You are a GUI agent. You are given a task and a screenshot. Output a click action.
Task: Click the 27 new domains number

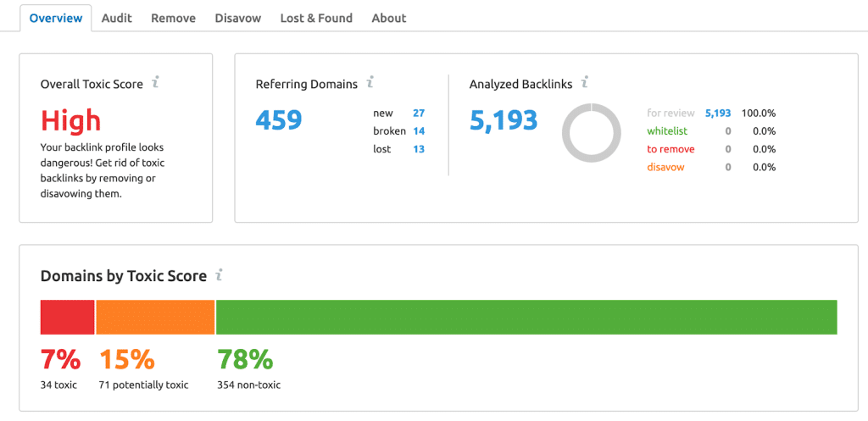click(x=419, y=114)
